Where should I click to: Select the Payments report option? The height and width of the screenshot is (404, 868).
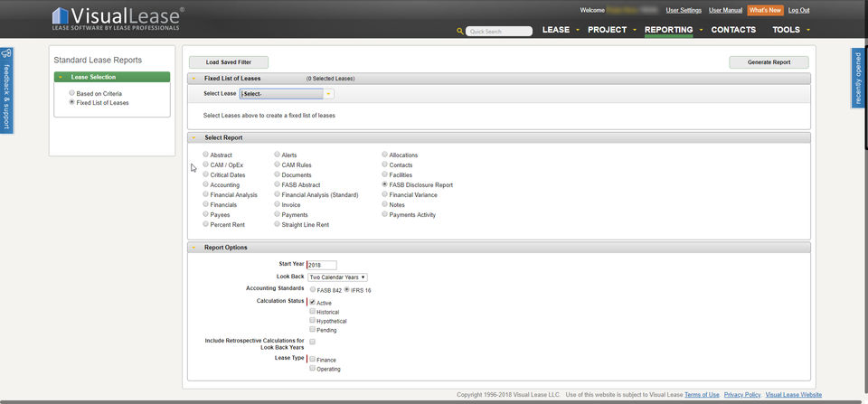click(278, 214)
